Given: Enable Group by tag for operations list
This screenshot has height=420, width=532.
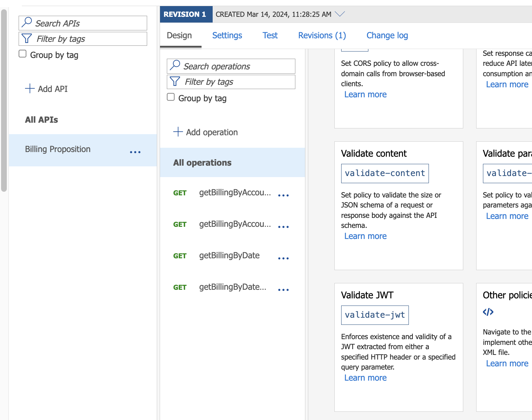Looking at the screenshot, I should (x=171, y=97).
